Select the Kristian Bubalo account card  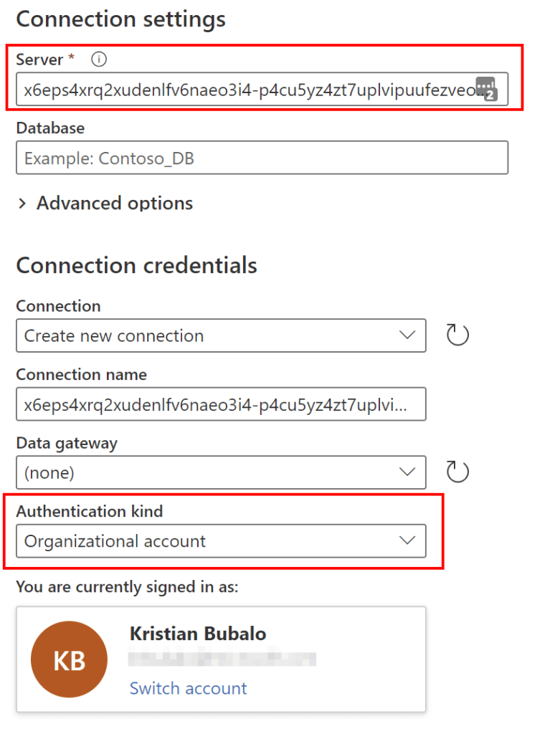click(x=221, y=658)
